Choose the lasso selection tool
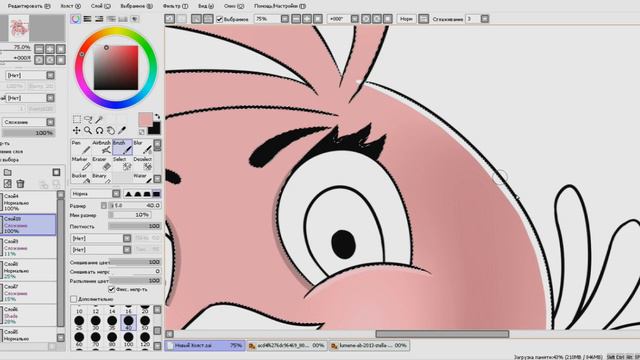The height and width of the screenshot is (360, 640). coord(88,119)
